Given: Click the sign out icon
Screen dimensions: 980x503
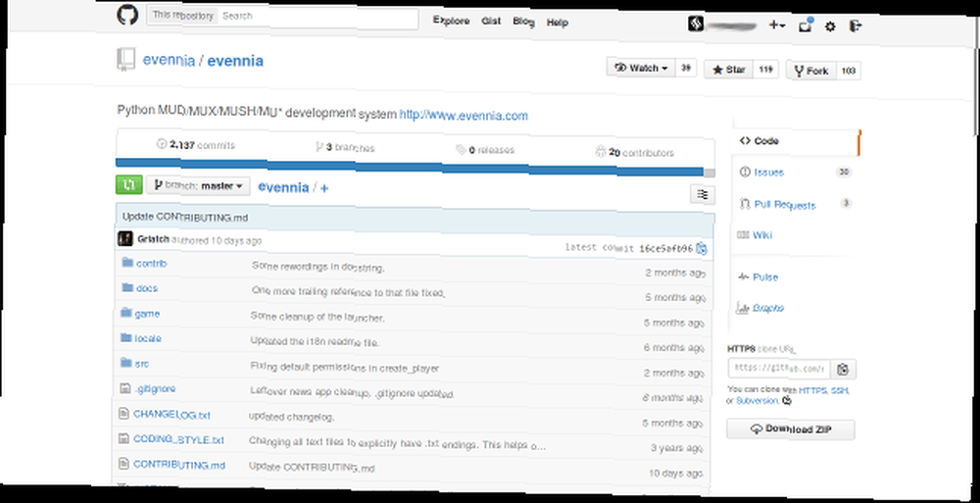Looking at the screenshot, I should pos(856,26).
